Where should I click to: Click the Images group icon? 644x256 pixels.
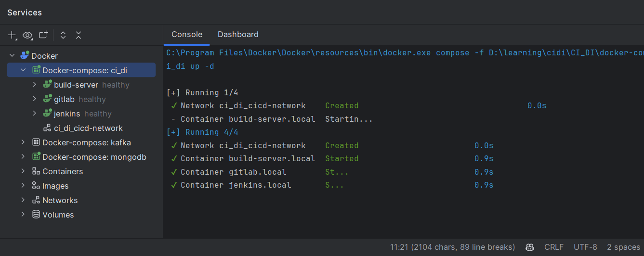pos(36,186)
